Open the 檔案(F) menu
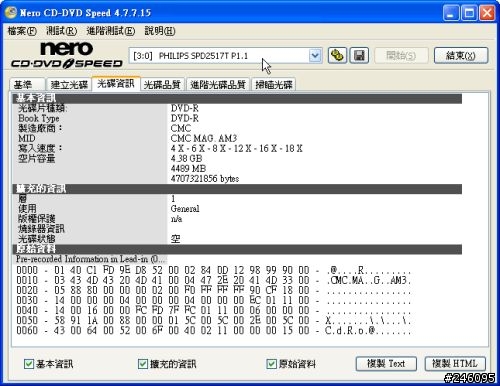The image size is (500, 386). tap(22, 31)
